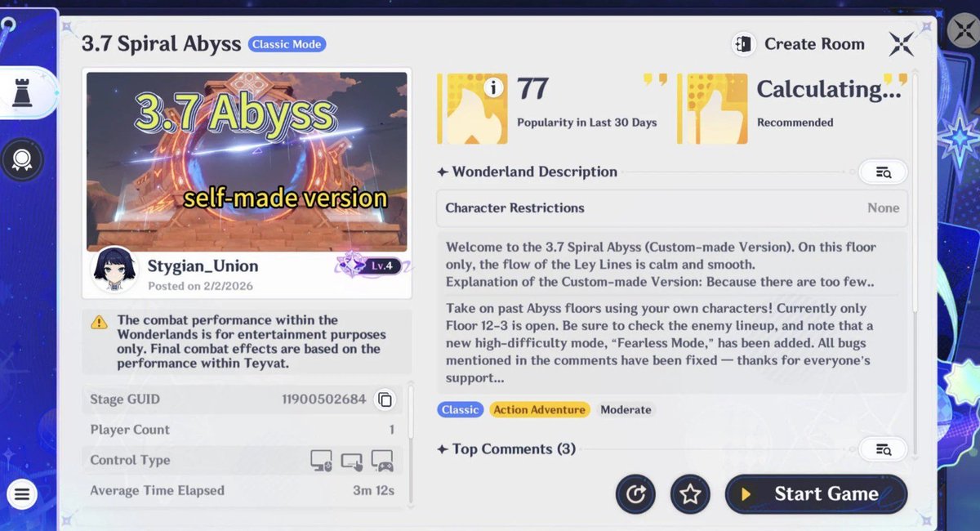Click the Stygian_Union author name

click(x=203, y=266)
